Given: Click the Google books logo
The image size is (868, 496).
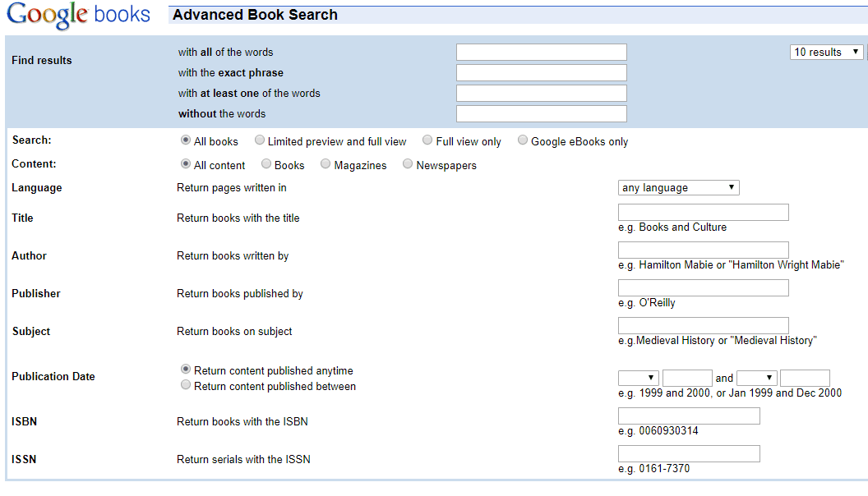Looking at the screenshot, I should pyautogui.click(x=78, y=15).
